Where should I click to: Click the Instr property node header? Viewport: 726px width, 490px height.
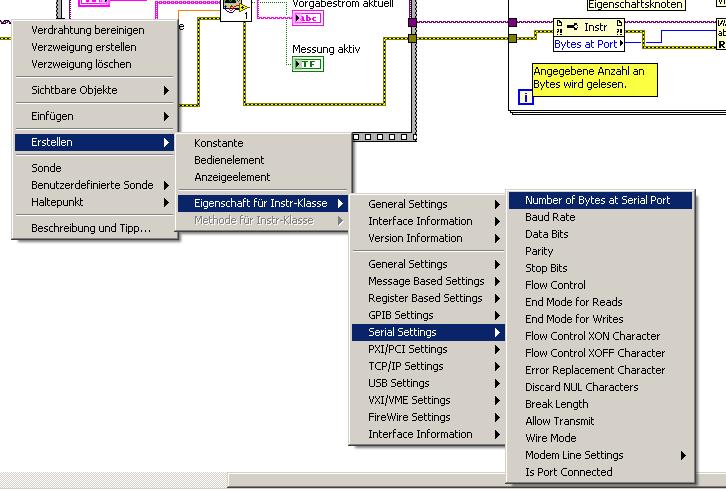pos(588,27)
